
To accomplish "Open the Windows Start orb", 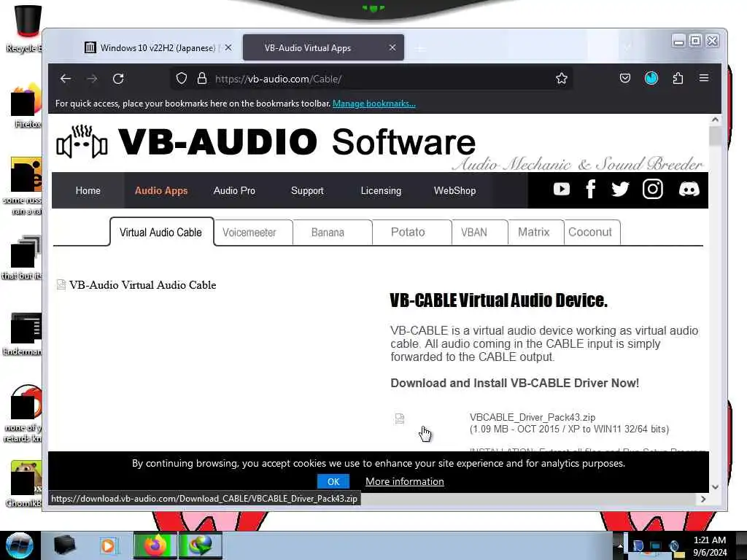I will coord(20,545).
